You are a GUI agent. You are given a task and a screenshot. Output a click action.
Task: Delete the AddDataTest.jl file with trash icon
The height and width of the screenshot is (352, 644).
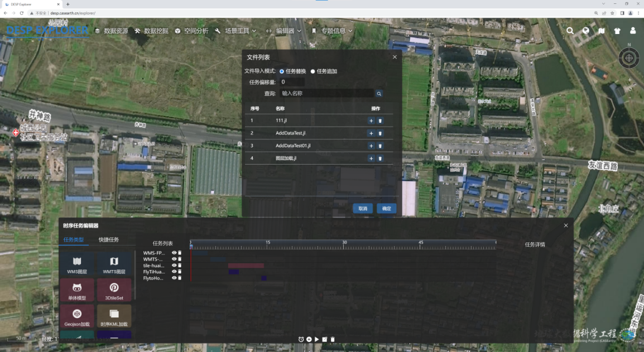(x=380, y=133)
